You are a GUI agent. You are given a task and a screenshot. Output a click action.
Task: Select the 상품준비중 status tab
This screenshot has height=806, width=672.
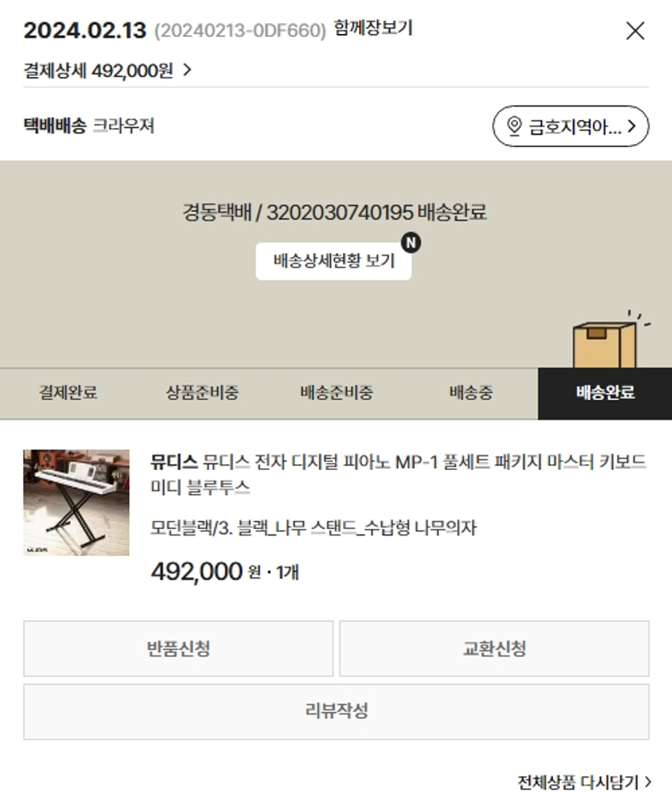(202, 394)
